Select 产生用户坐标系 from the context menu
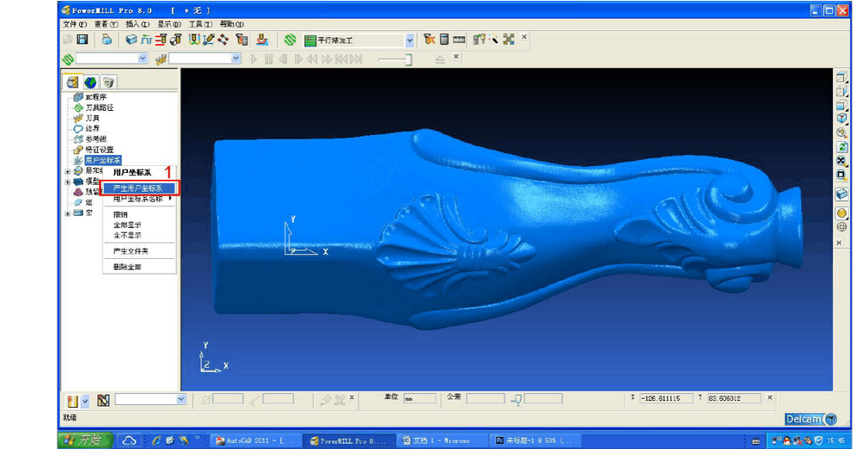The image size is (868, 449). point(138,188)
